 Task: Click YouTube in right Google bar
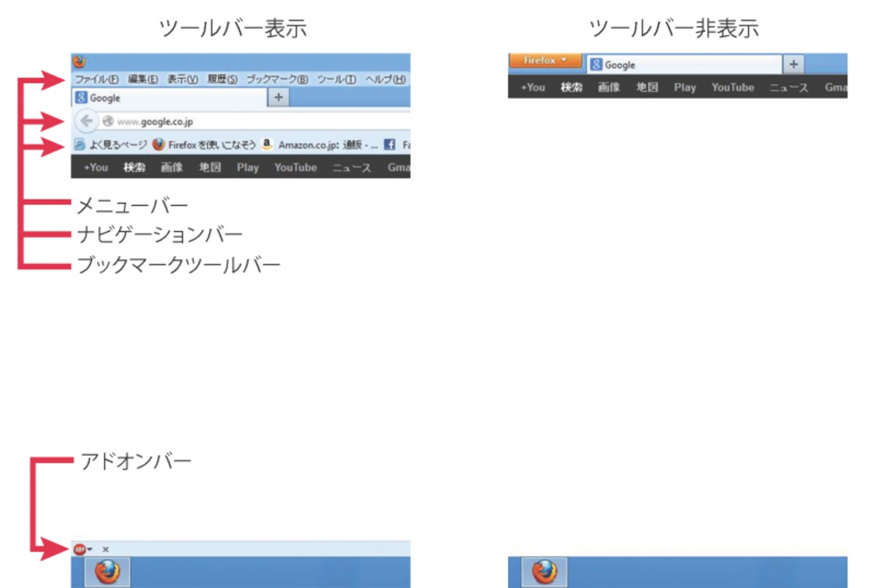coord(733,87)
